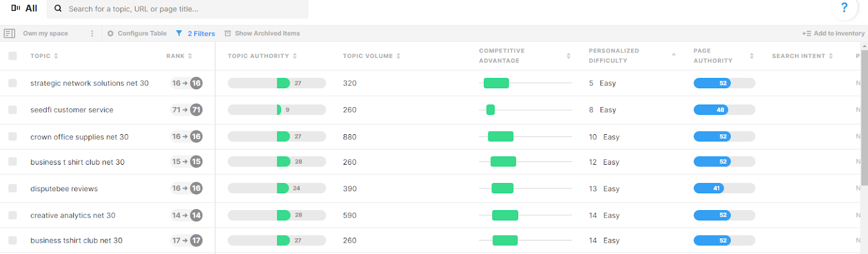Screen dimensions: 868x254
Task: Open the strategic network solutions net 30 topic
Action: (90, 83)
